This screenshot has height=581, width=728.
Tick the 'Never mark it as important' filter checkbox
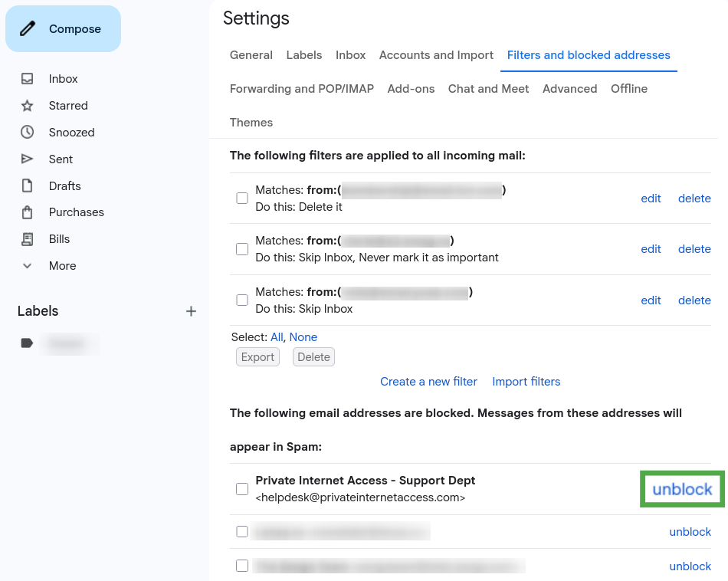[x=242, y=249]
